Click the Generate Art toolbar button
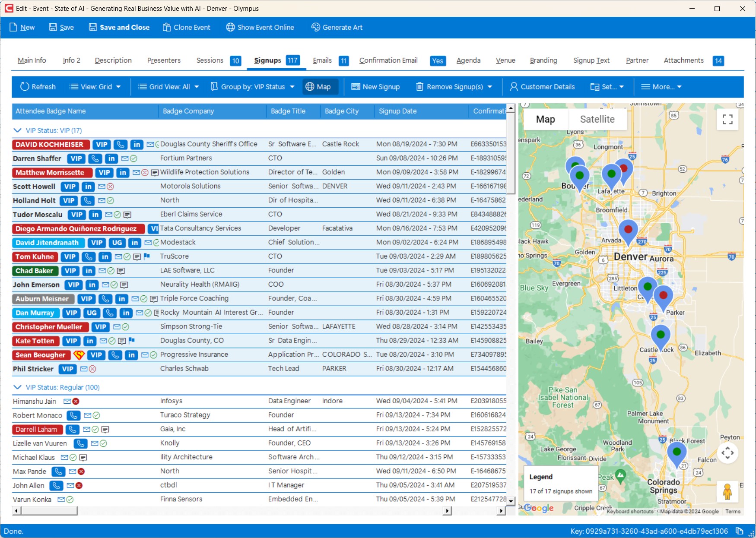This screenshot has height=538, width=756. (x=337, y=27)
